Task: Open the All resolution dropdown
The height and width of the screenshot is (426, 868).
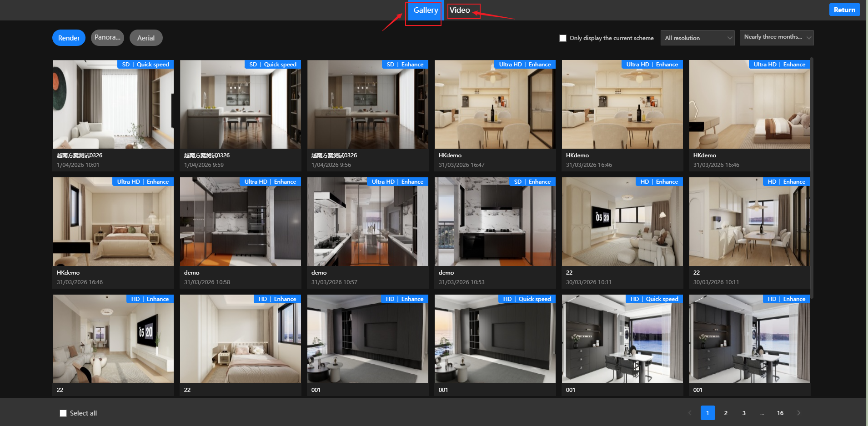Action: point(697,38)
